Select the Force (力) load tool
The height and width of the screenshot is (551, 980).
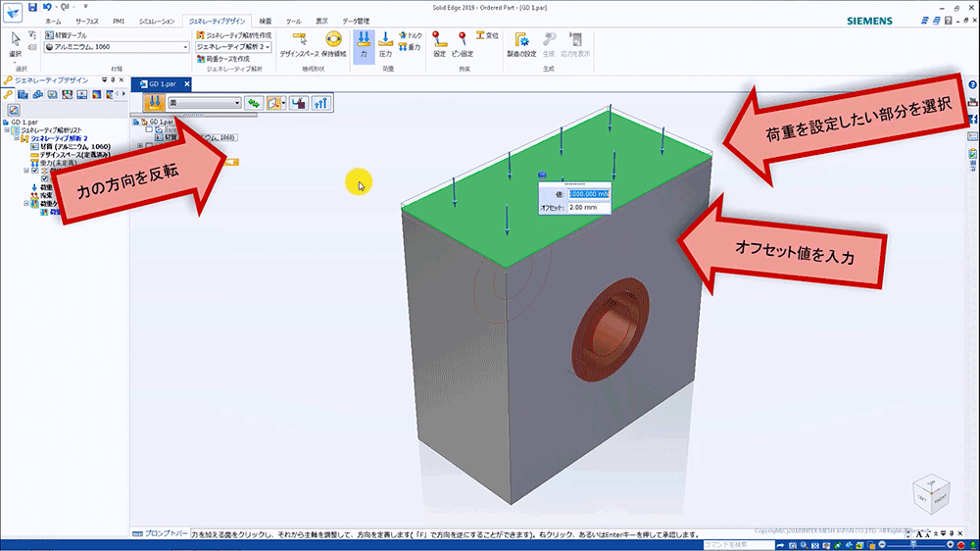(x=364, y=45)
